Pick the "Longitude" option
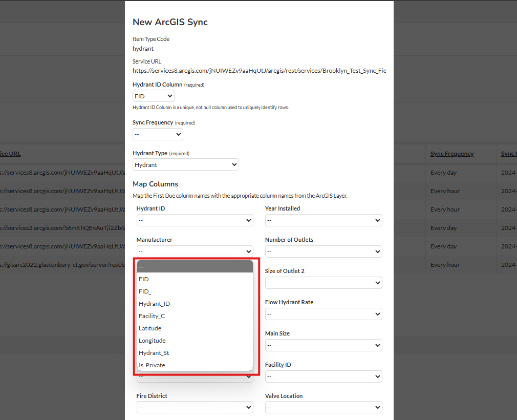 pyautogui.click(x=195, y=341)
